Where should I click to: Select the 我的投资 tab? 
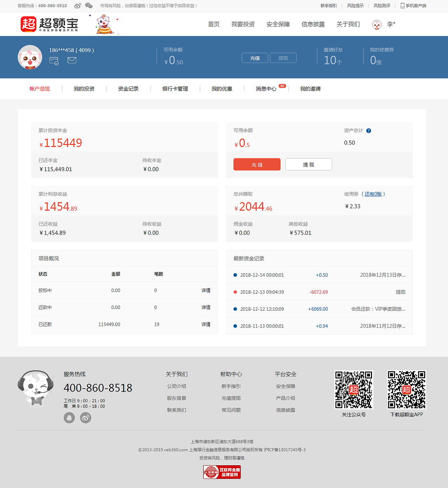point(84,89)
